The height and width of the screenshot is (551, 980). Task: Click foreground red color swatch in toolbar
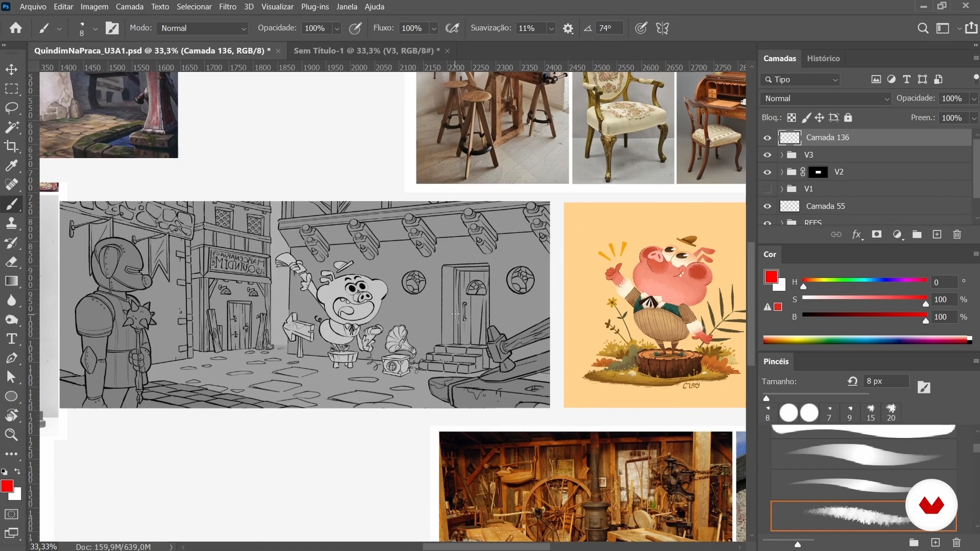pos(7,486)
